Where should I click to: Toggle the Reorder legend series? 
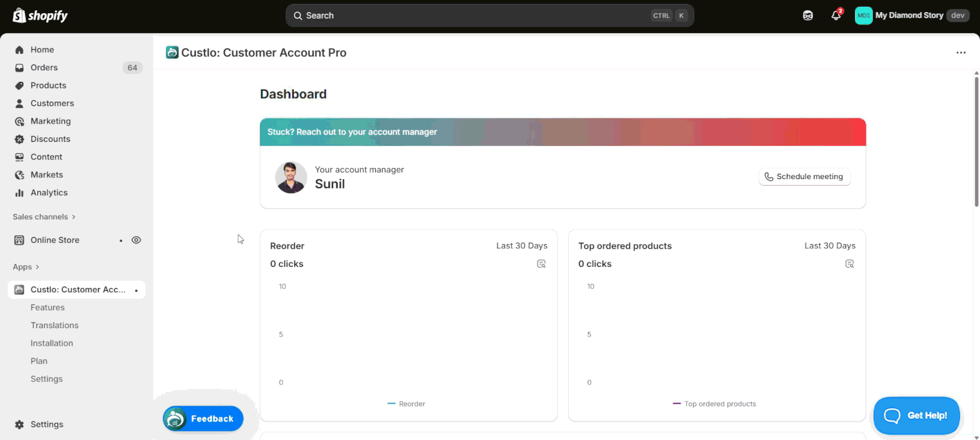point(406,404)
